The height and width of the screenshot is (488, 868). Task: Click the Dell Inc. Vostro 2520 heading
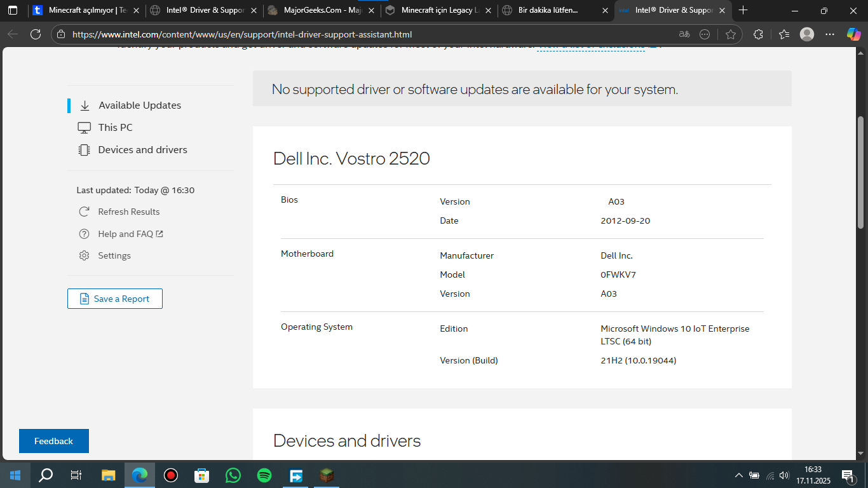pyautogui.click(x=351, y=158)
